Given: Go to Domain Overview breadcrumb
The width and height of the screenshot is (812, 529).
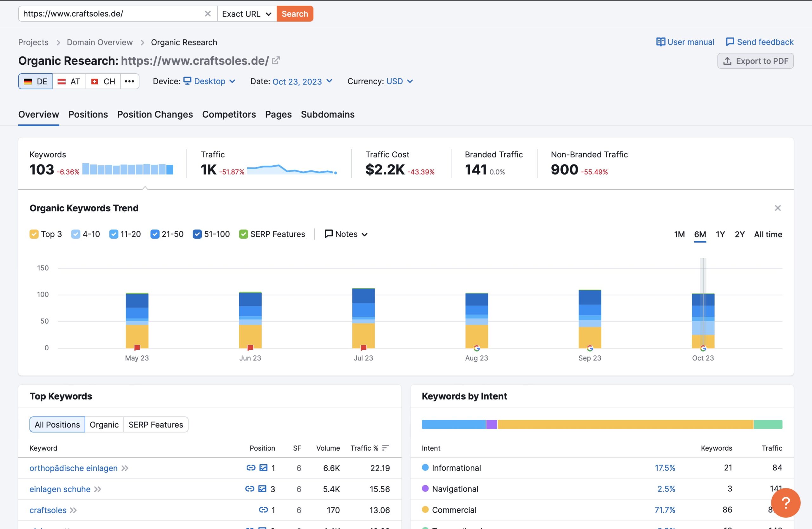Looking at the screenshot, I should click(100, 42).
